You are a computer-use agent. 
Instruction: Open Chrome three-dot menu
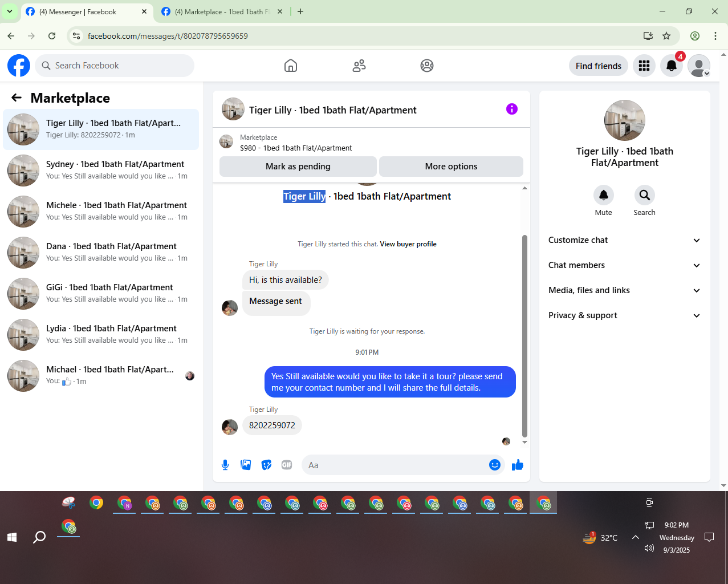(x=715, y=36)
